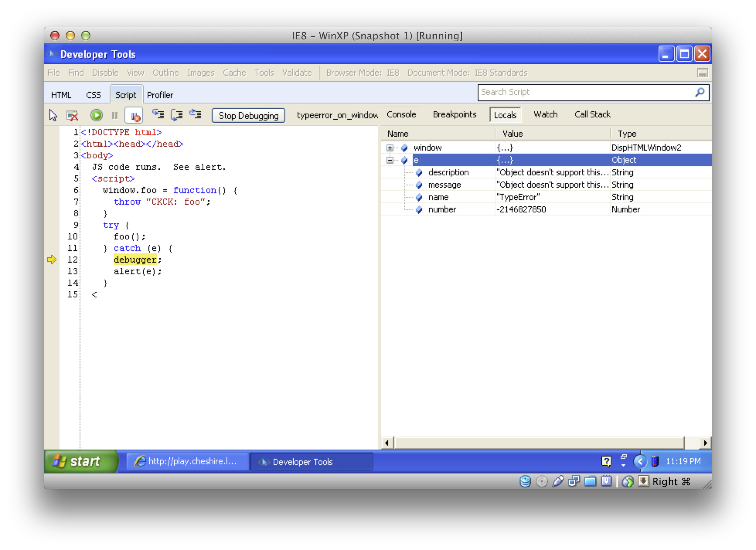
Task: Open the Call Stack pane tab
Action: click(x=593, y=115)
